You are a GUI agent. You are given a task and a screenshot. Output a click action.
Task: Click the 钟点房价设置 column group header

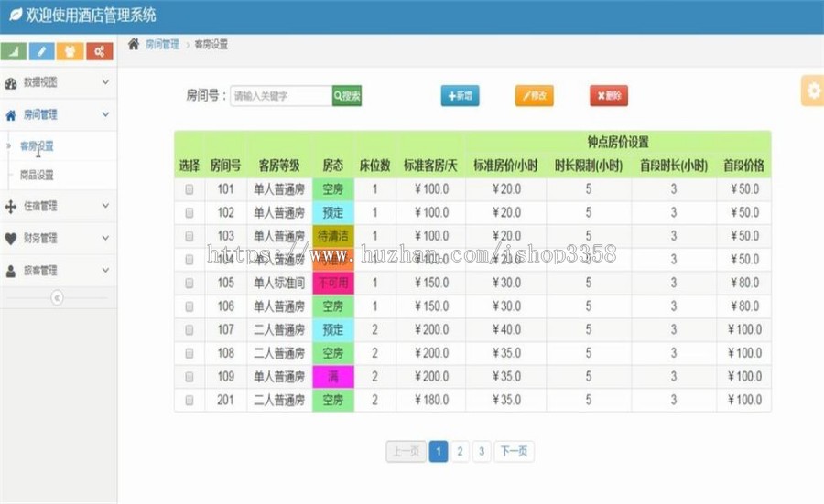coord(618,142)
